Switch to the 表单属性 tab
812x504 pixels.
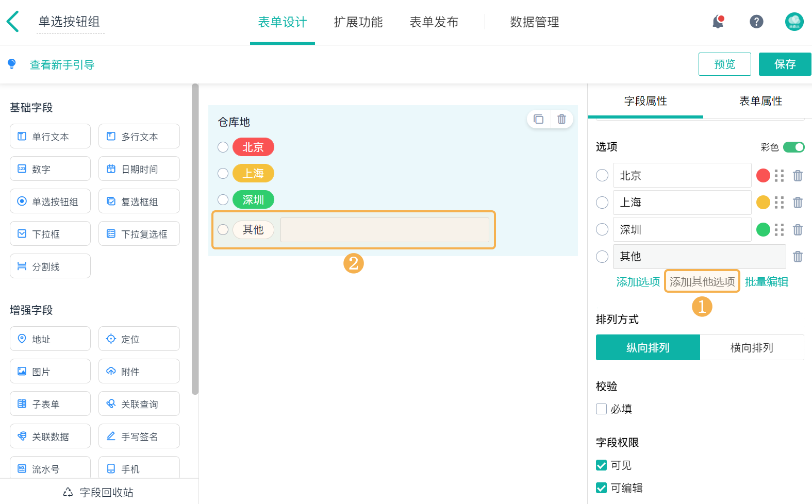point(760,101)
